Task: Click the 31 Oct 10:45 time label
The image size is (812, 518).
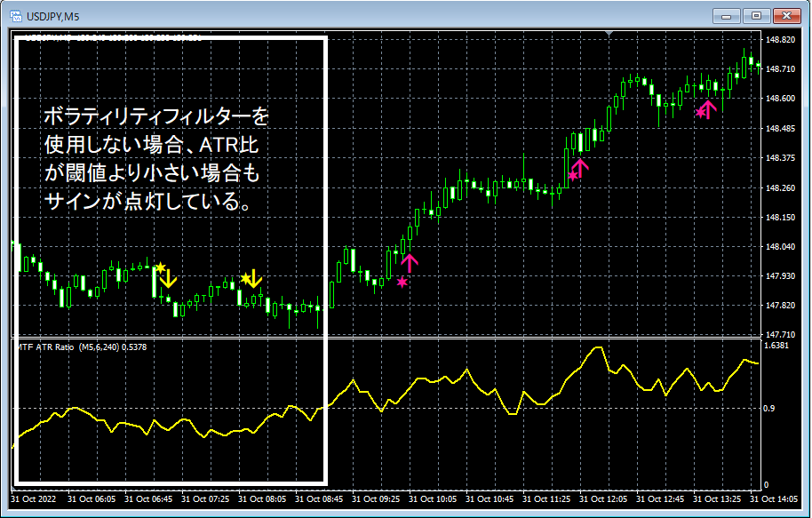Action: [x=490, y=499]
